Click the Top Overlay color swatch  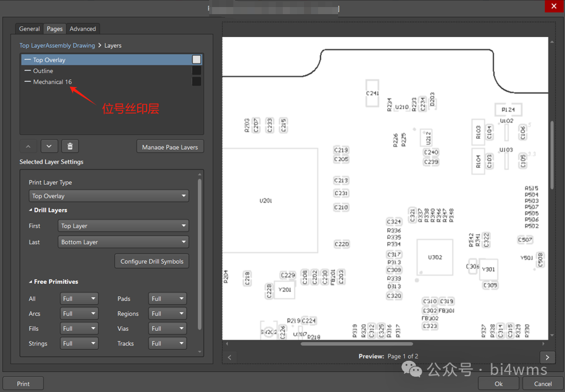point(197,59)
